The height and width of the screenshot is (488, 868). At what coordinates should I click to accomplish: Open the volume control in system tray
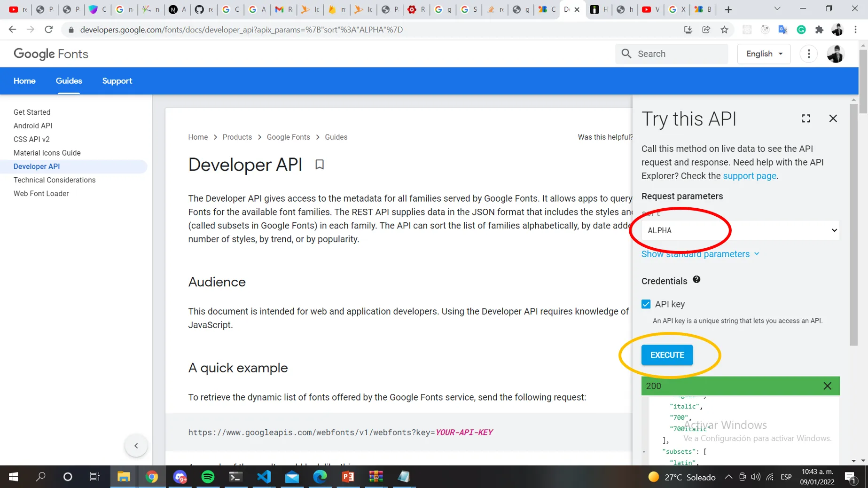coord(756,477)
